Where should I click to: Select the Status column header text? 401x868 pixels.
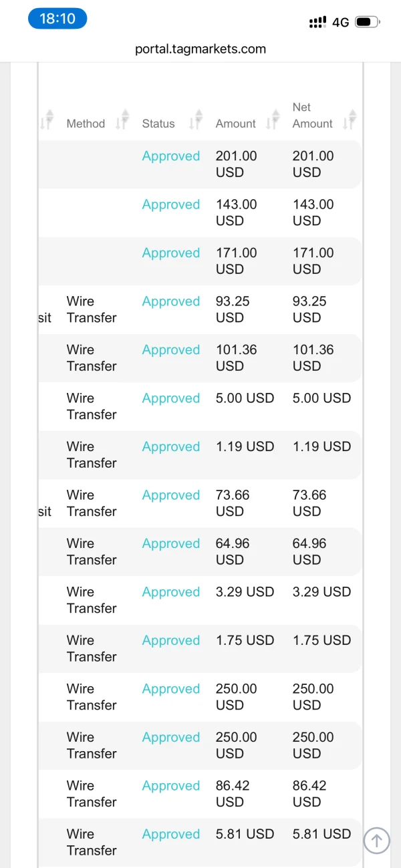[158, 124]
